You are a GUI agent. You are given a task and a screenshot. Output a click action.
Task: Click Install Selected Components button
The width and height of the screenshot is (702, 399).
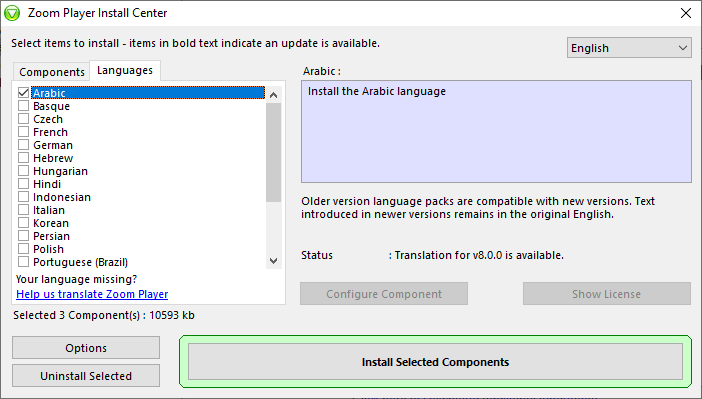(x=435, y=361)
